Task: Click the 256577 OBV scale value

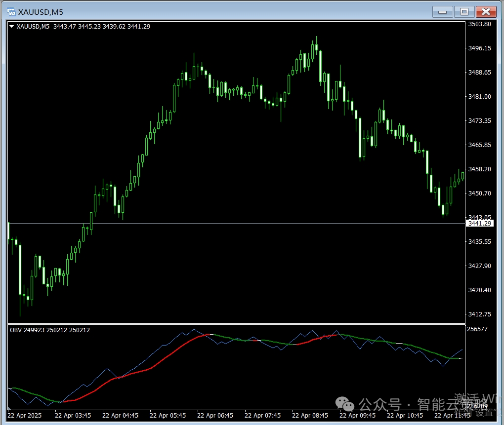Action: pos(477,329)
